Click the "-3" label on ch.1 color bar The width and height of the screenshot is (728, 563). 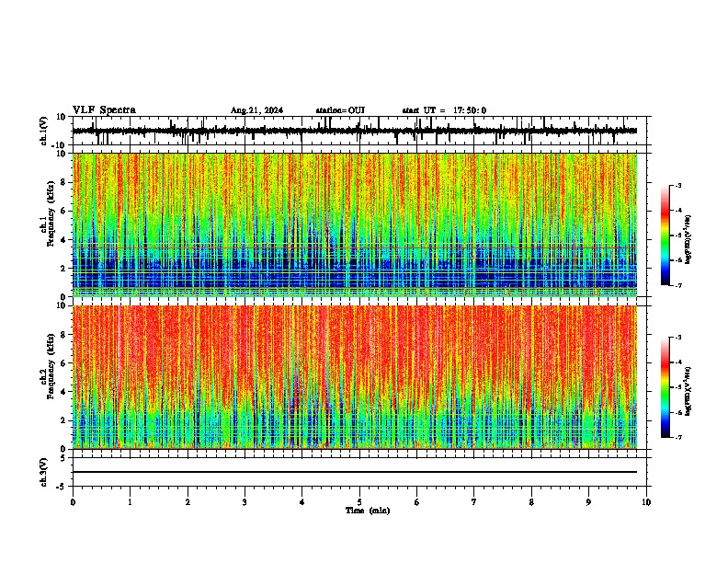click(x=677, y=185)
